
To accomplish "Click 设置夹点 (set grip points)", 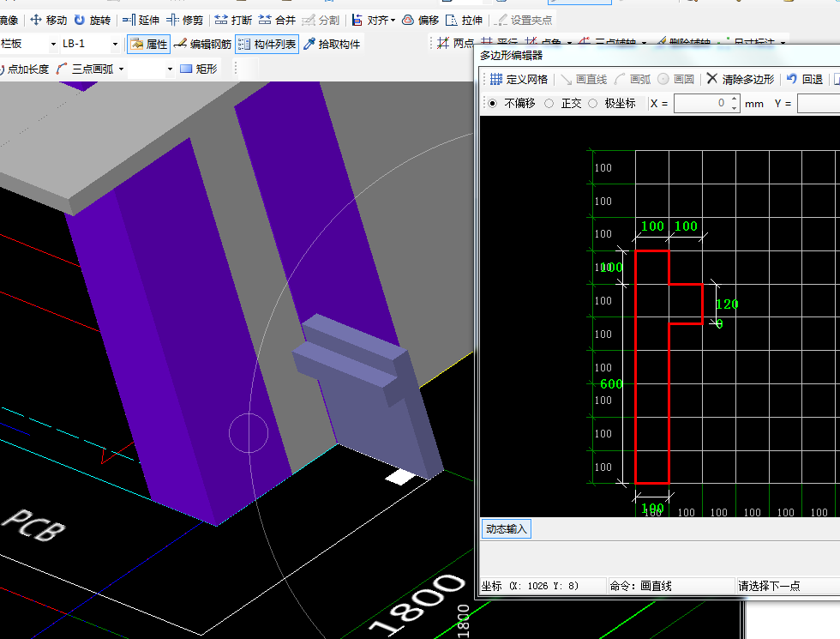I will [524, 21].
